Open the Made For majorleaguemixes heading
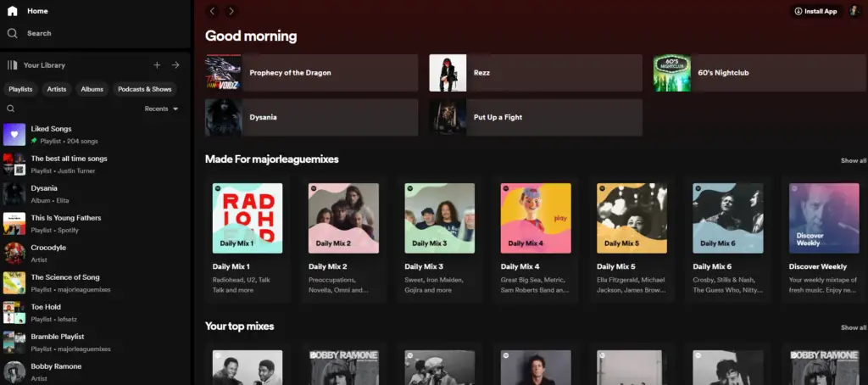 272,159
